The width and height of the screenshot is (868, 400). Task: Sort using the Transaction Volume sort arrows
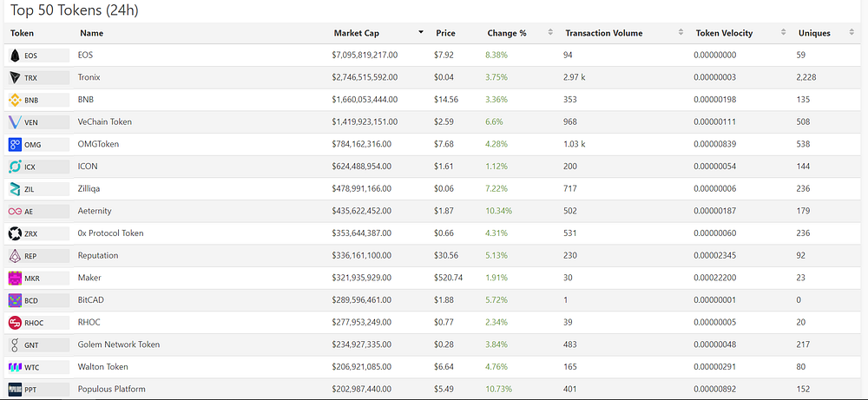click(x=681, y=33)
